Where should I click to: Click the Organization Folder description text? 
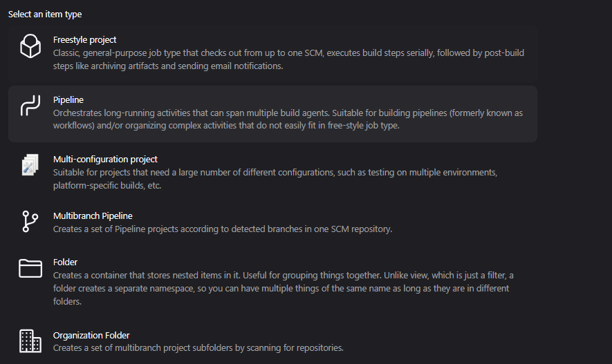pos(198,347)
